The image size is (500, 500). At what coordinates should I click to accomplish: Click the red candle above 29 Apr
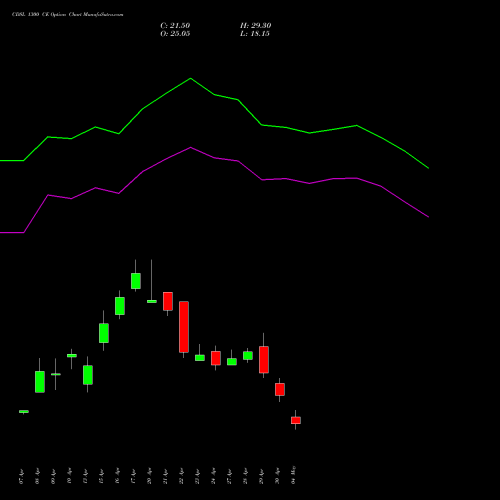(264, 360)
